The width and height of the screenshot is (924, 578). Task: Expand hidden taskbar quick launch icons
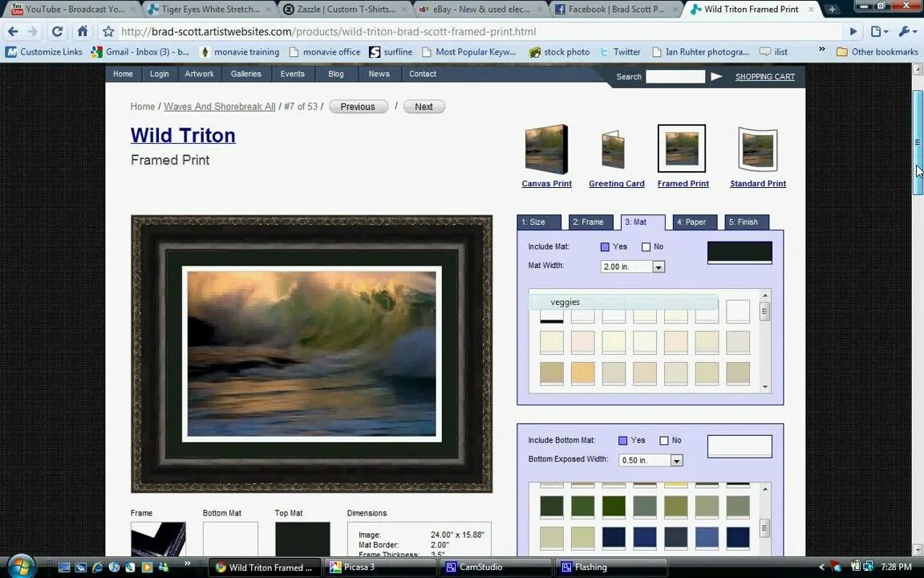[x=188, y=564]
